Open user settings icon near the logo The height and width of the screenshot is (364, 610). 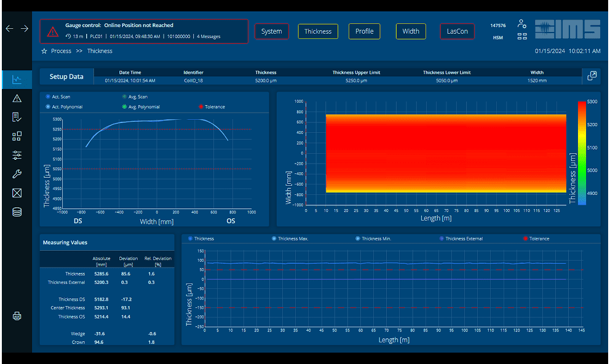click(521, 24)
